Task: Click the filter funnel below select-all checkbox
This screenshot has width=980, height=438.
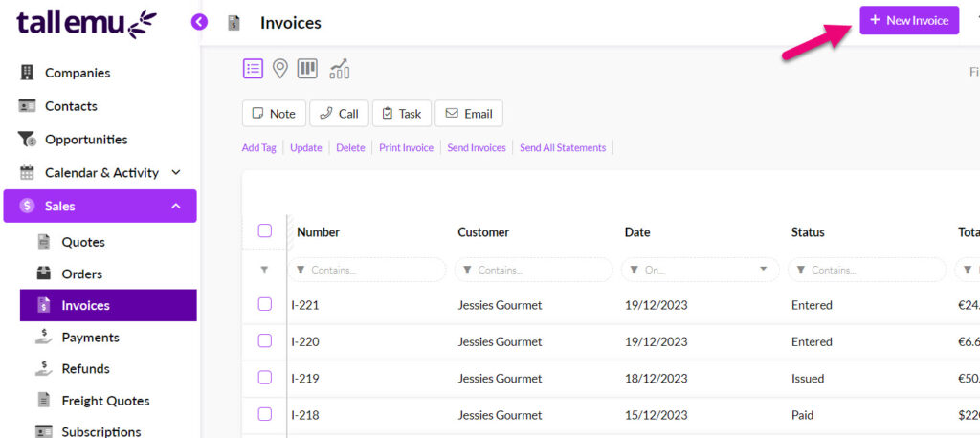Action: click(264, 270)
